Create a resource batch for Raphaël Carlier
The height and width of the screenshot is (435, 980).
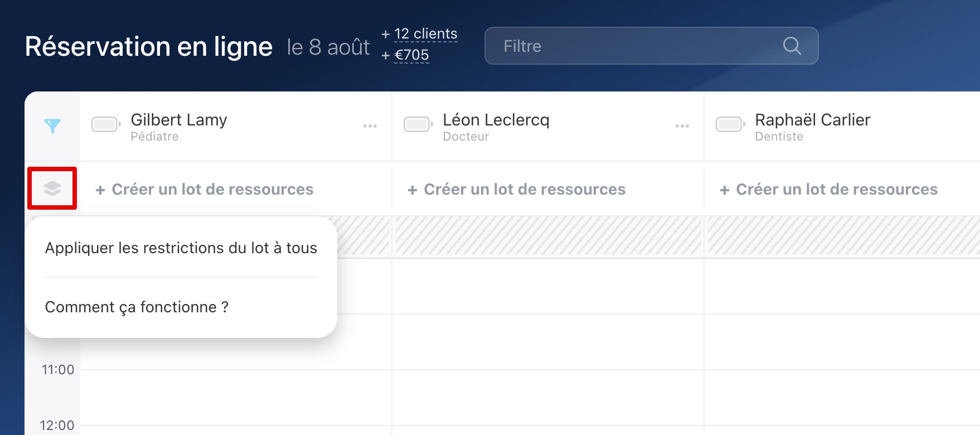829,190
